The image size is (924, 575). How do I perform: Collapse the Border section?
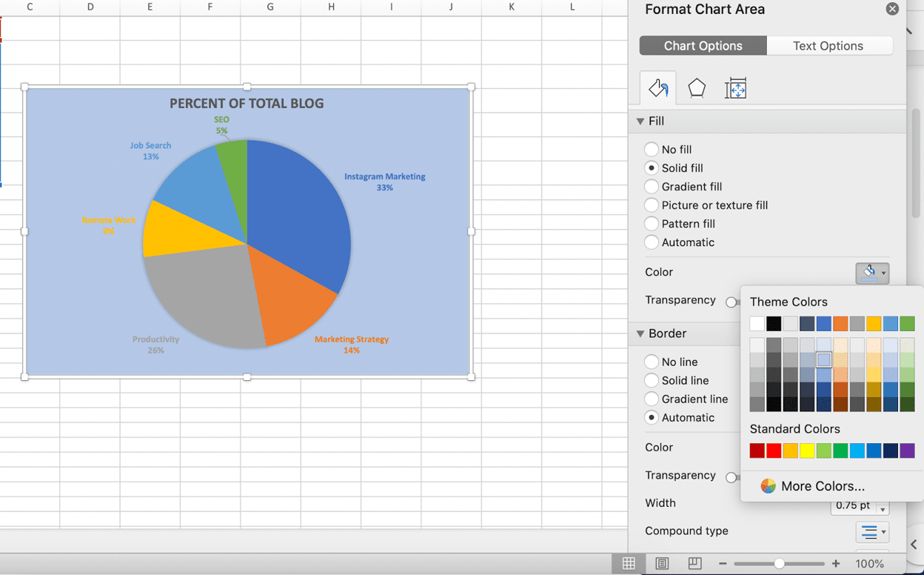coord(640,333)
